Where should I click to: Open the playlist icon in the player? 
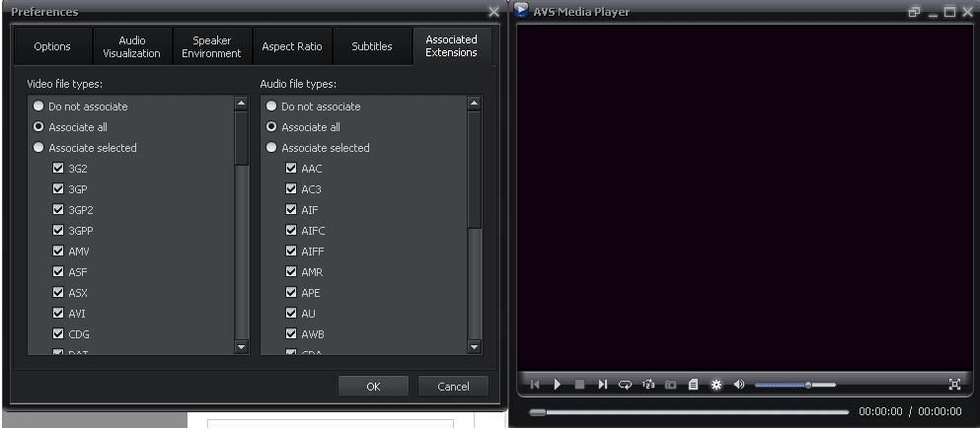(693, 385)
